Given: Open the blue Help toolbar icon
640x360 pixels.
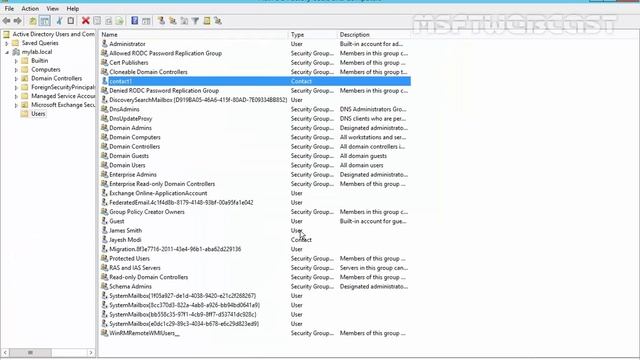Looking at the screenshot, I should 134,21.
